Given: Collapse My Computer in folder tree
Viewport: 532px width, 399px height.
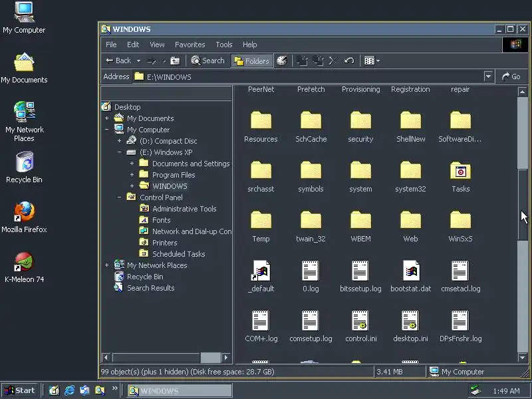Looking at the screenshot, I should pyautogui.click(x=106, y=129).
